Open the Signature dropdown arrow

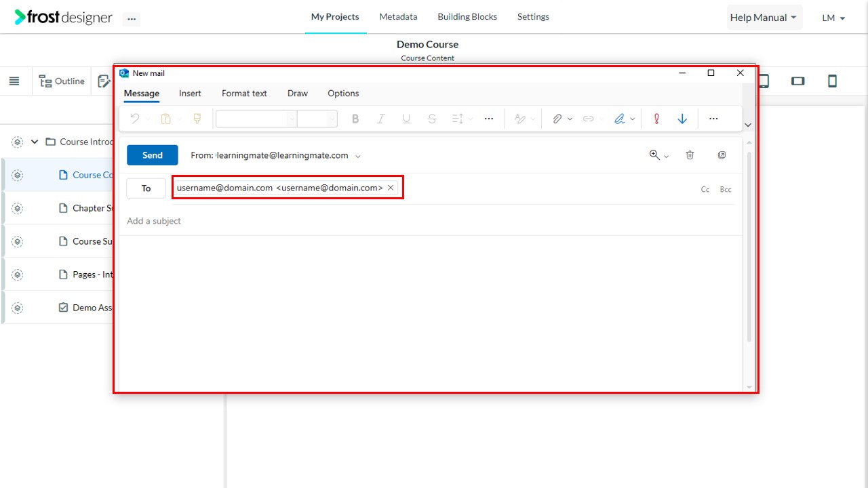pos(633,119)
